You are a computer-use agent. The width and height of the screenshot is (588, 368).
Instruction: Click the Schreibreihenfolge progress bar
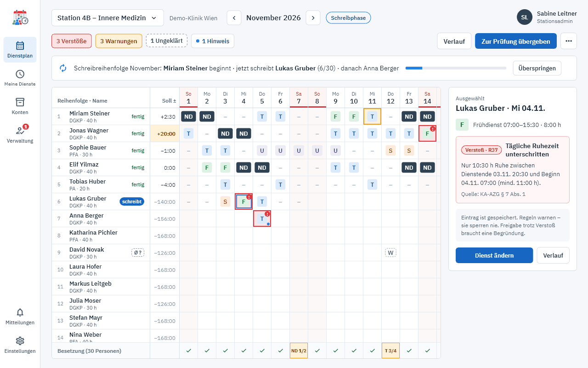point(456,68)
